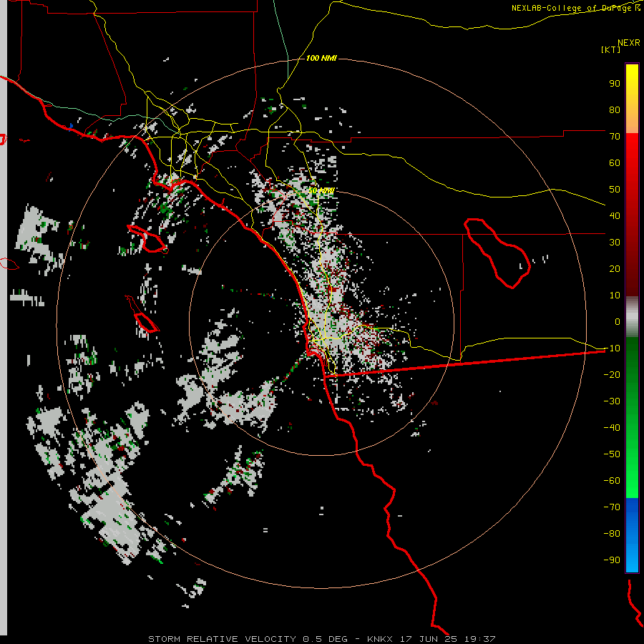The width and height of the screenshot is (644, 644).
Task: Click the 100 NMI range ring label
Action: [321, 58]
